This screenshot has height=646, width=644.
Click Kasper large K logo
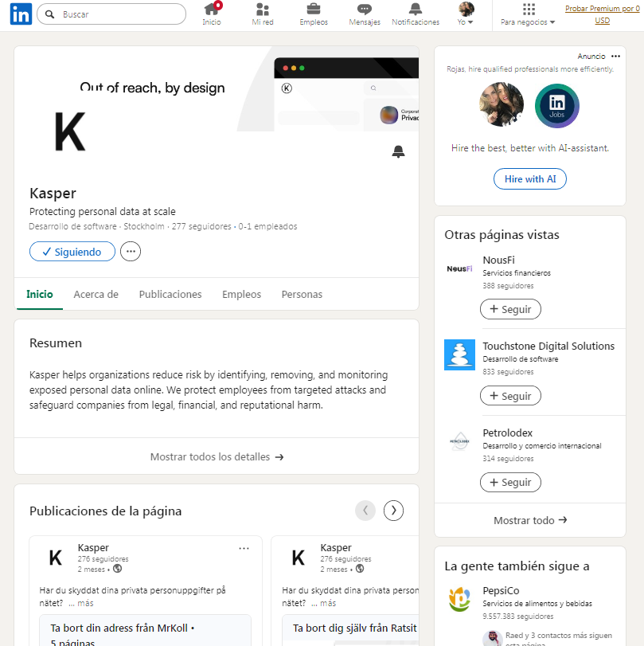70,131
